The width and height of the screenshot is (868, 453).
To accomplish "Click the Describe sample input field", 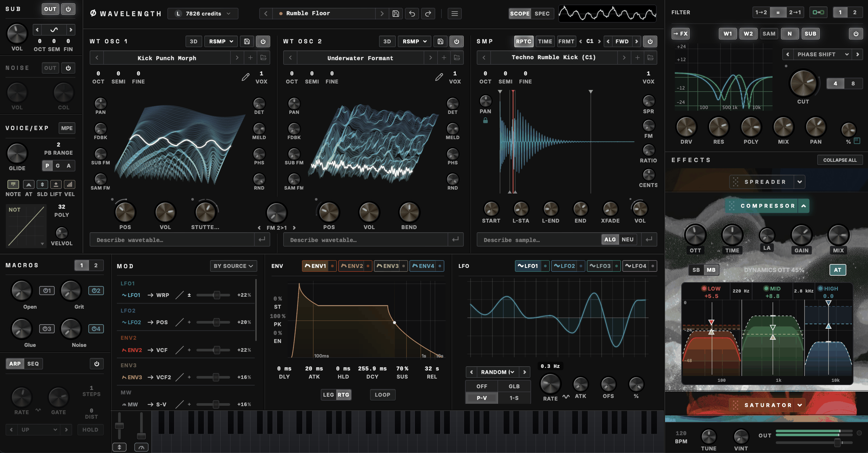I will (539, 240).
